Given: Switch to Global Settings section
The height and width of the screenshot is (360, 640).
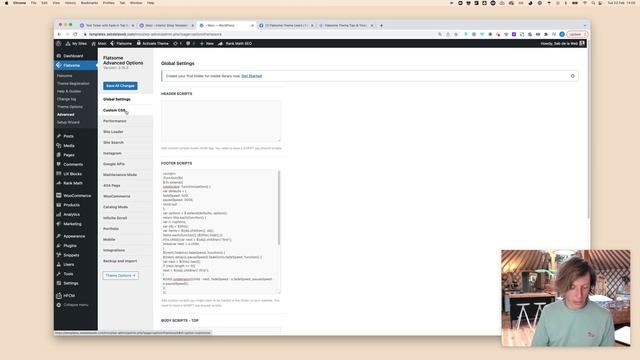Looking at the screenshot, I should coord(125,99).
